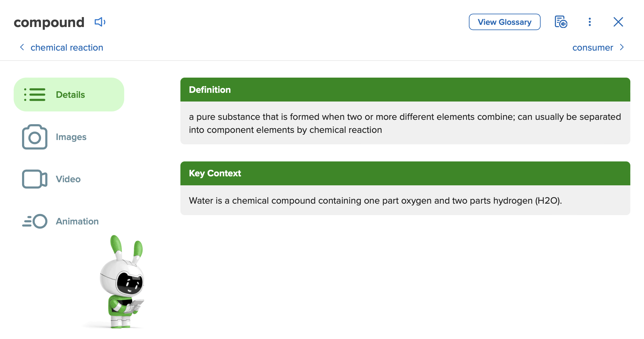Click the rabbit robot mascot
644x339 pixels.
point(122,282)
